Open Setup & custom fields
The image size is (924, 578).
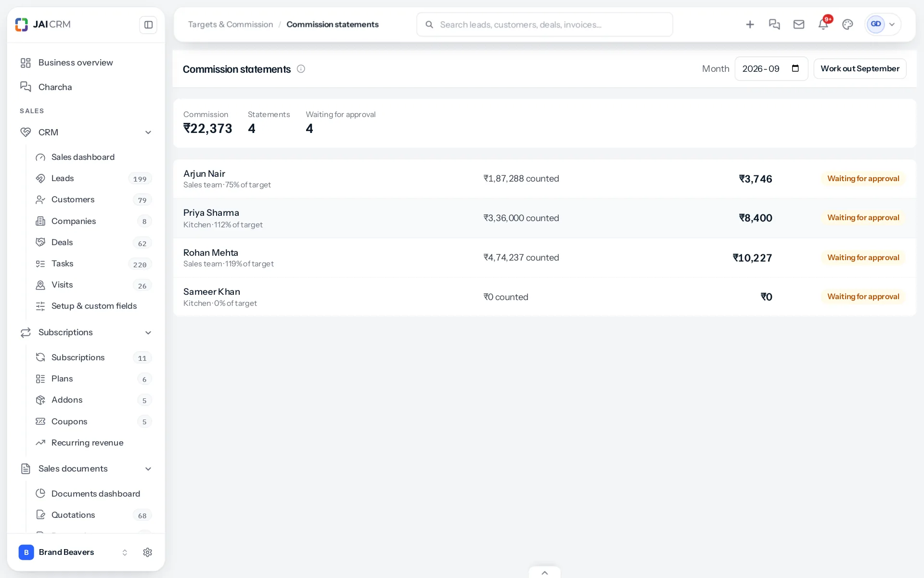[93, 306]
